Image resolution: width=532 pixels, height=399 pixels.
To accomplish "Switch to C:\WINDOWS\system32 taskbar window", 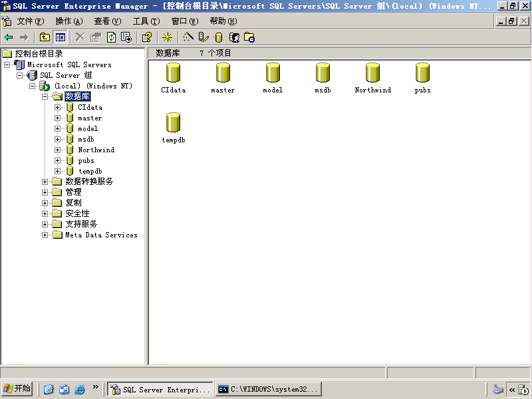I will tap(269, 389).
